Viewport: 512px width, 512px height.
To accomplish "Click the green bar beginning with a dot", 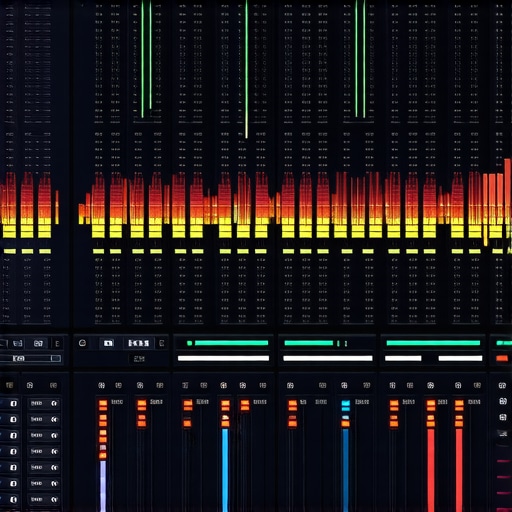I will 228,343.
